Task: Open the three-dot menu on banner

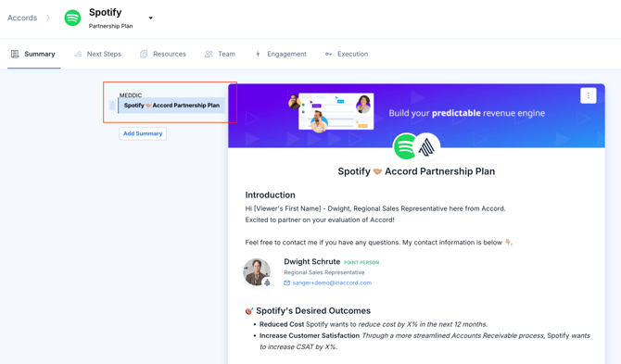Action: pyautogui.click(x=589, y=95)
